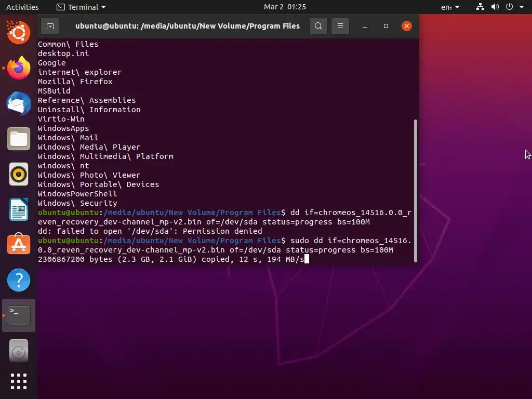Image resolution: width=532 pixels, height=399 pixels.
Task: Expand the system menu arrow
Action: (x=522, y=7)
